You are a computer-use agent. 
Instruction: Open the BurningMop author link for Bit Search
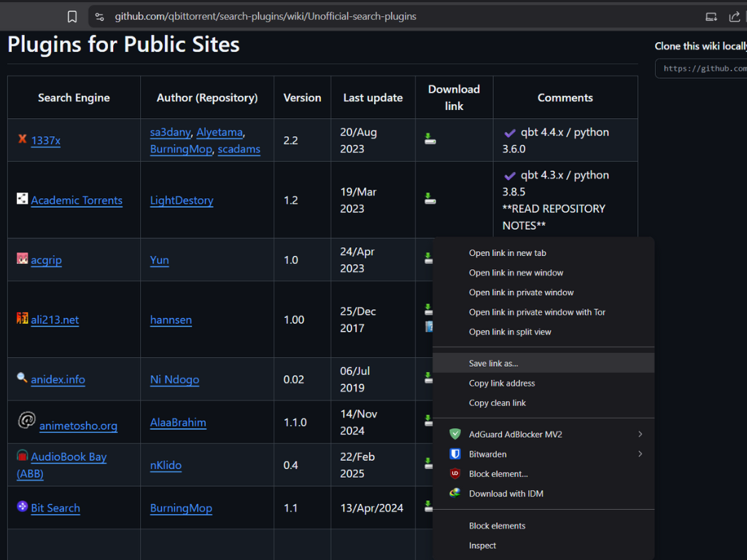pyautogui.click(x=181, y=508)
